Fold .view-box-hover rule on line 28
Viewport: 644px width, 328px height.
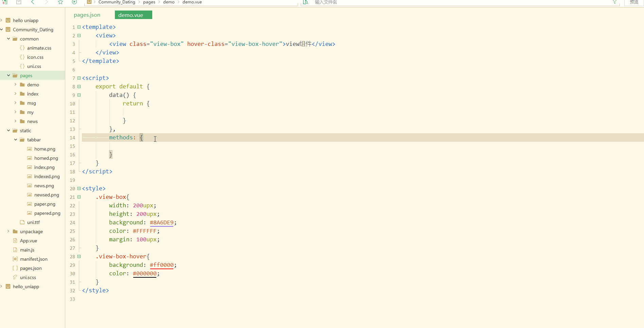pyautogui.click(x=79, y=256)
